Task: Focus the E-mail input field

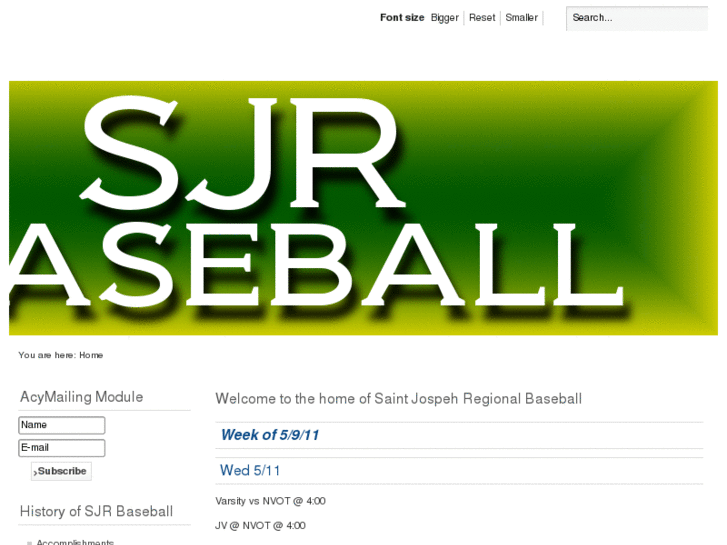Action: point(62,448)
